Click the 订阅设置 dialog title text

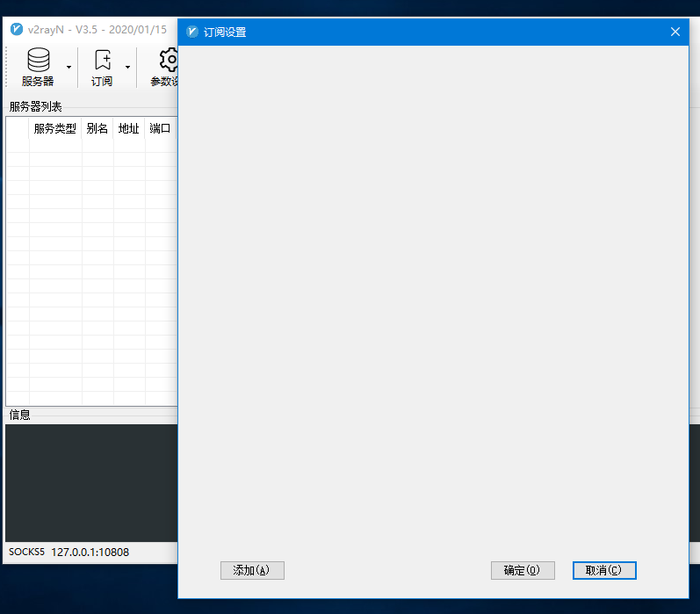coord(225,33)
